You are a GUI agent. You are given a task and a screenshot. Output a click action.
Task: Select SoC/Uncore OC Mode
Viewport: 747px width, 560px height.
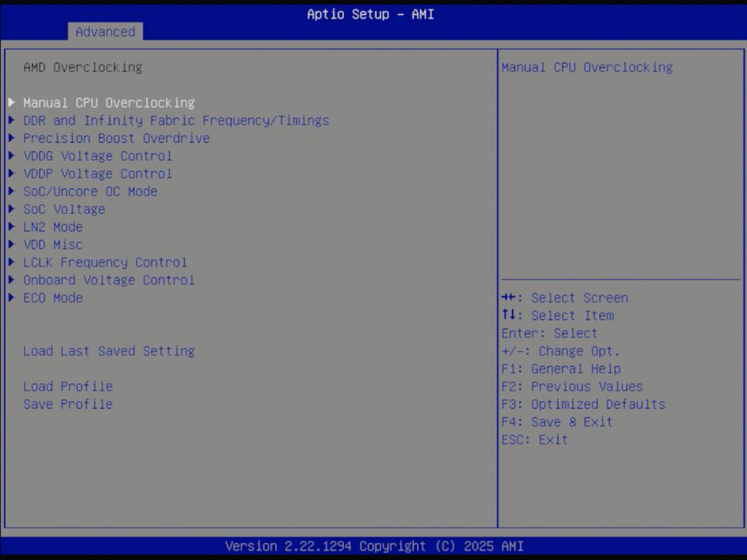[x=90, y=191]
